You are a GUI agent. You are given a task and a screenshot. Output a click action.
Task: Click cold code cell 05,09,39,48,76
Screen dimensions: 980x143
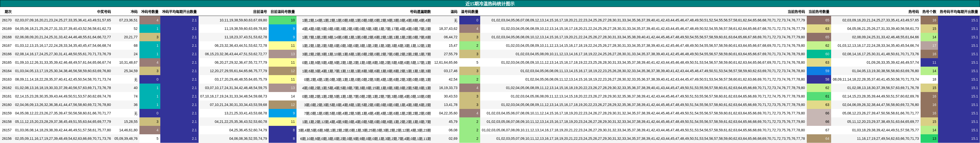click(126, 139)
